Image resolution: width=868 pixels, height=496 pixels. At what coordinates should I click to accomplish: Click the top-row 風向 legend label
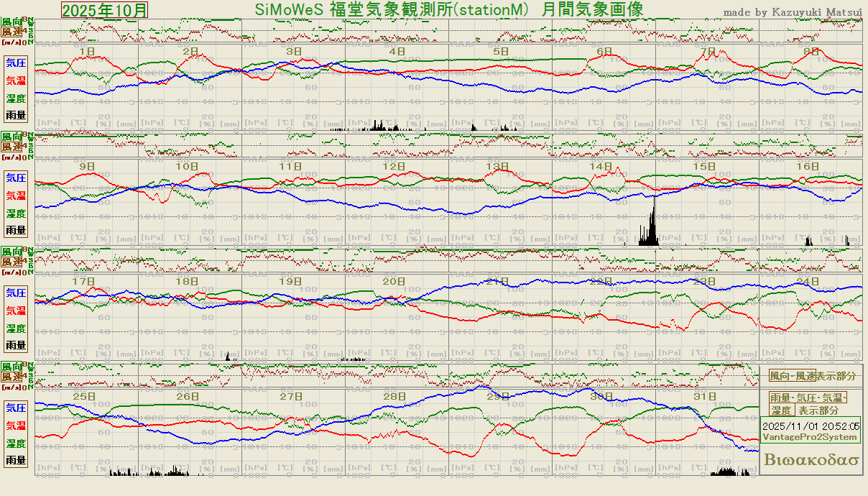[x=11, y=22]
